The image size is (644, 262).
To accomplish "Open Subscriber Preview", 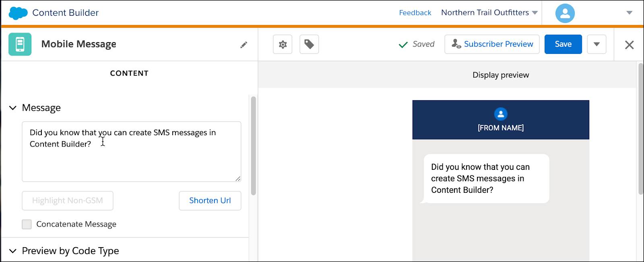I will tap(492, 44).
